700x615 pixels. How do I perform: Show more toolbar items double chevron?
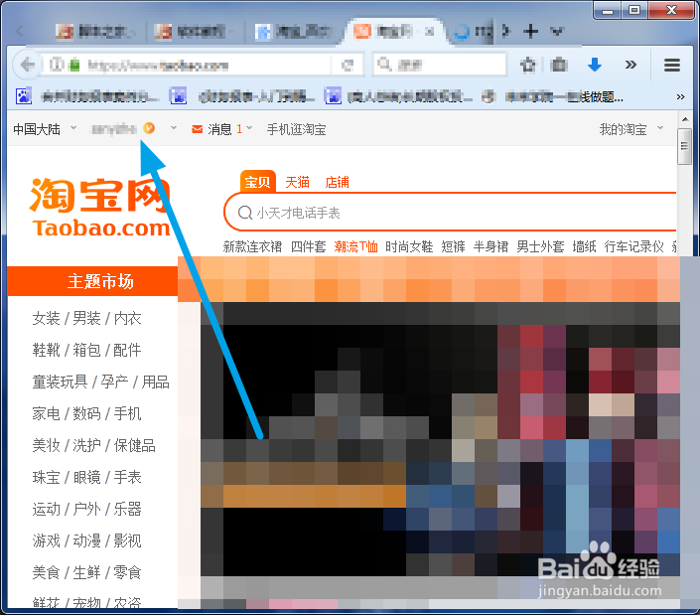tap(630, 66)
